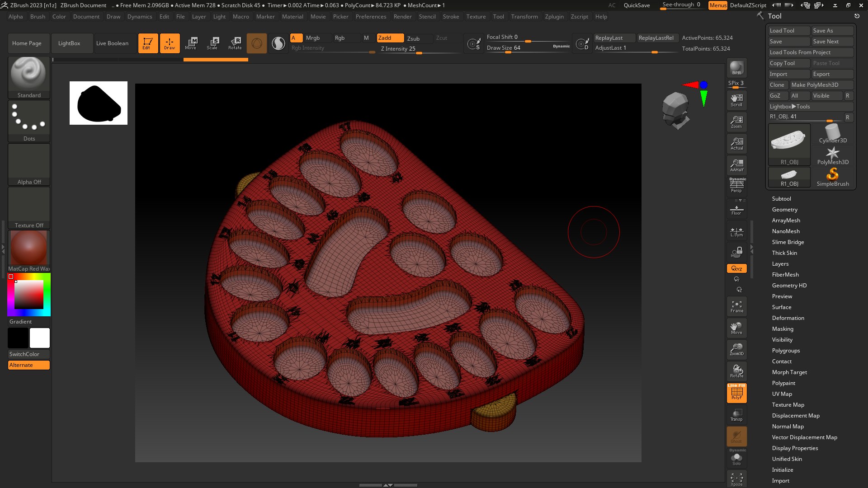Image resolution: width=868 pixels, height=488 pixels.
Task: Click the Zoom canvas icon
Action: 736,122
